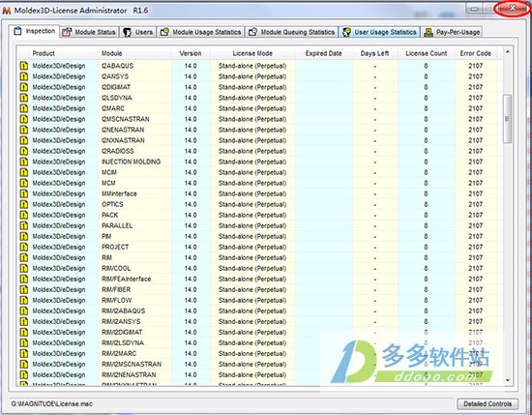This screenshot has width=532, height=415.
Task: Click the license icon for RIM/I2MARC row
Action: point(23,354)
